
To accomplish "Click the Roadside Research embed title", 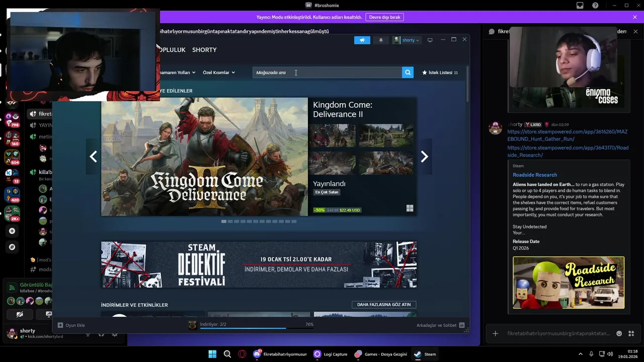I will point(535,175).
